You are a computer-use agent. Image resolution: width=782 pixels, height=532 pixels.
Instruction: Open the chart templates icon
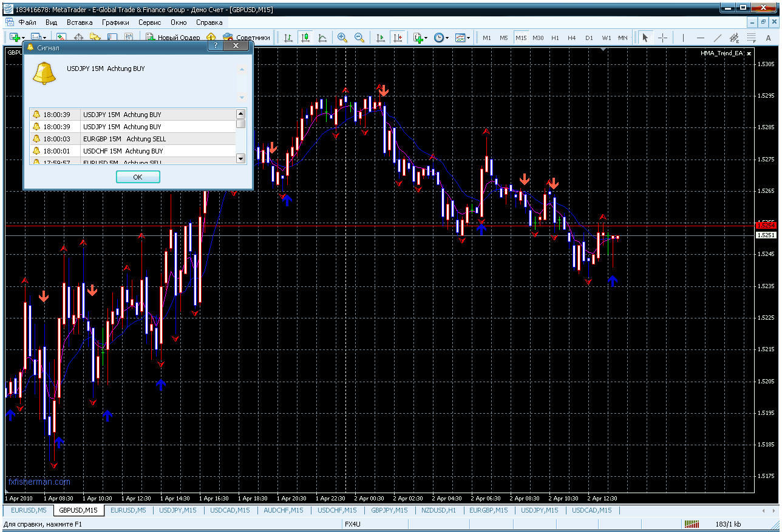[x=460, y=38]
